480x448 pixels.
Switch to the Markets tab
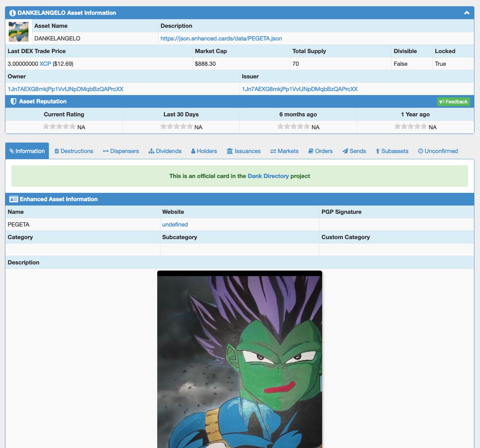click(x=284, y=151)
